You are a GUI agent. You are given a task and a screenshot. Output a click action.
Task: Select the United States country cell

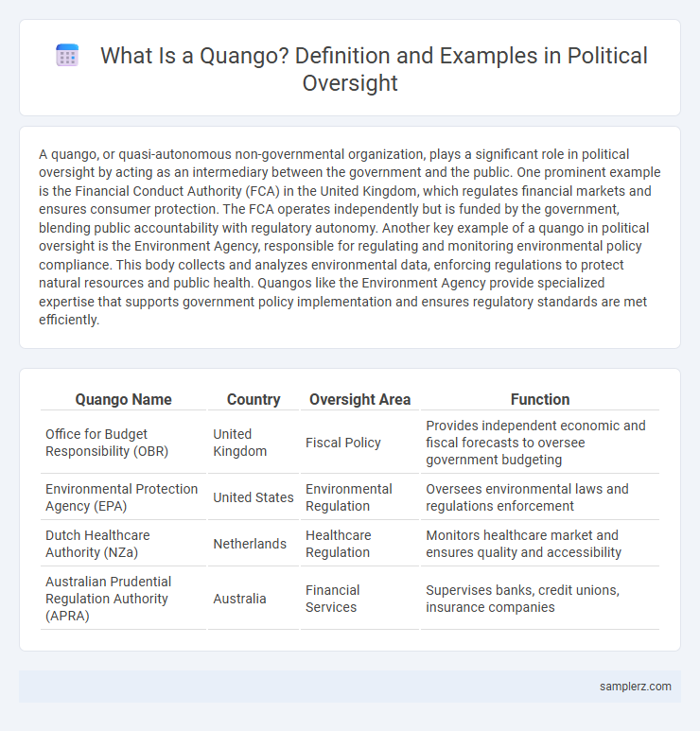(x=254, y=497)
